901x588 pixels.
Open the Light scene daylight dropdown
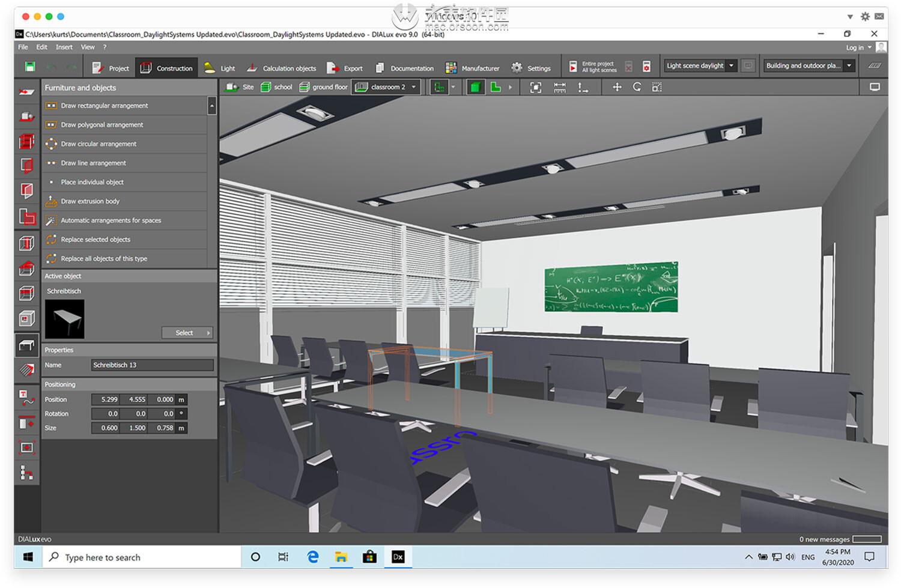pos(731,65)
